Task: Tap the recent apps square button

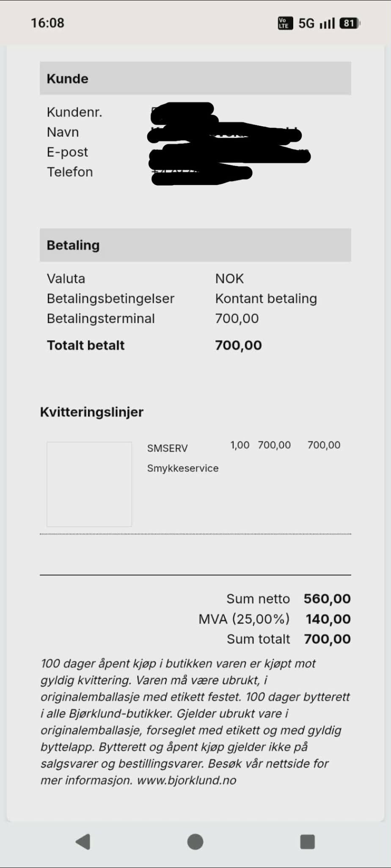Action: [308, 842]
